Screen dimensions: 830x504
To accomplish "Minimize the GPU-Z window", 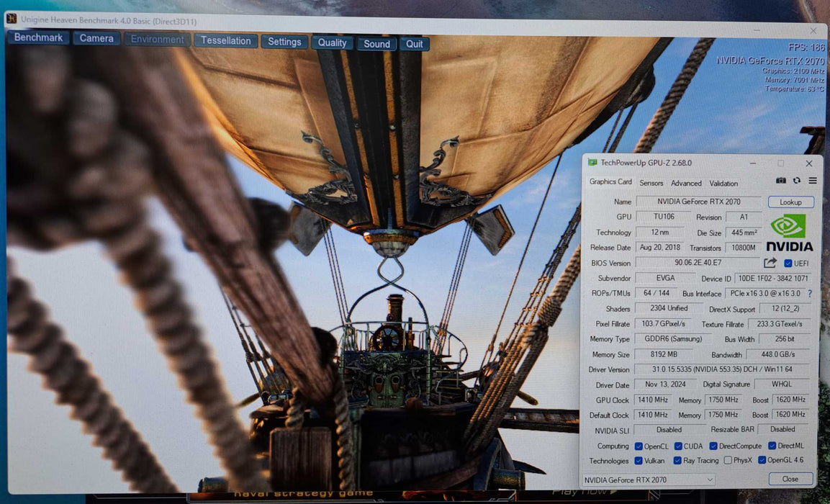I will (x=753, y=163).
